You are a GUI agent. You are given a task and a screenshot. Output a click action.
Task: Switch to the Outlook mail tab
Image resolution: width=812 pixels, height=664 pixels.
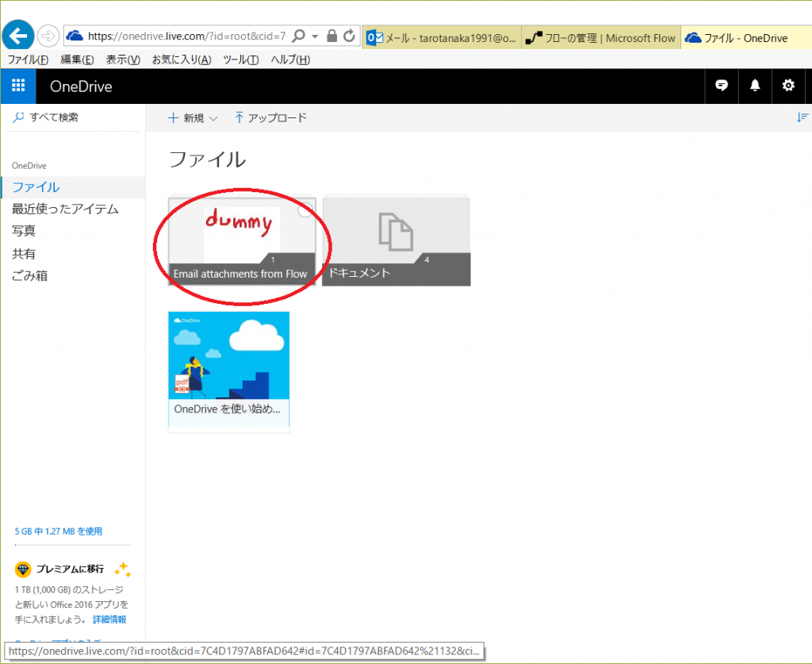tap(441, 37)
